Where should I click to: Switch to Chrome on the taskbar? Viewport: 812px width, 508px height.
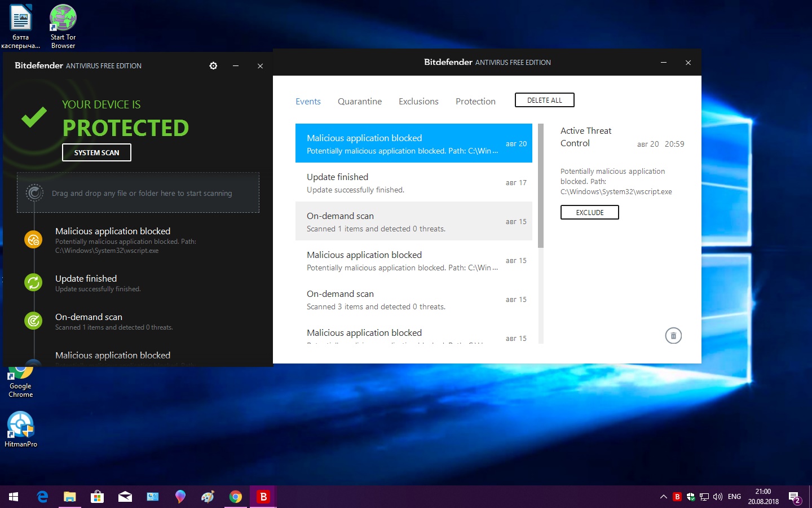235,497
